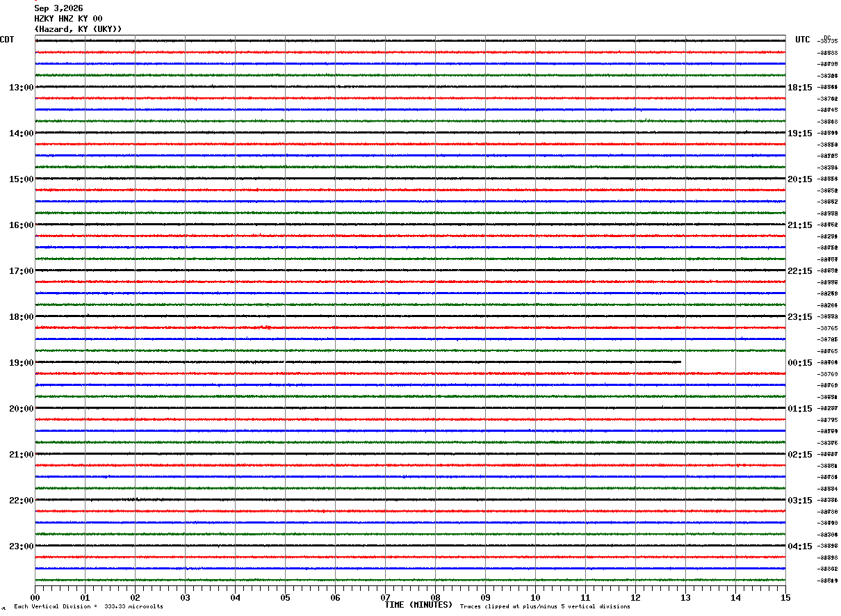Click the 18:15 UTC time label
Viewport: 841px width, 616px height.
click(800, 88)
